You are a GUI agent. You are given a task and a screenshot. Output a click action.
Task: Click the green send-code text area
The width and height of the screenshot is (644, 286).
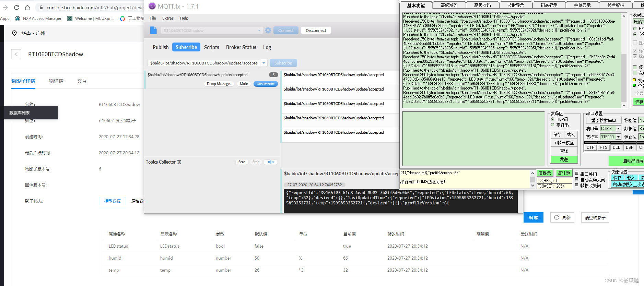tap(473, 138)
